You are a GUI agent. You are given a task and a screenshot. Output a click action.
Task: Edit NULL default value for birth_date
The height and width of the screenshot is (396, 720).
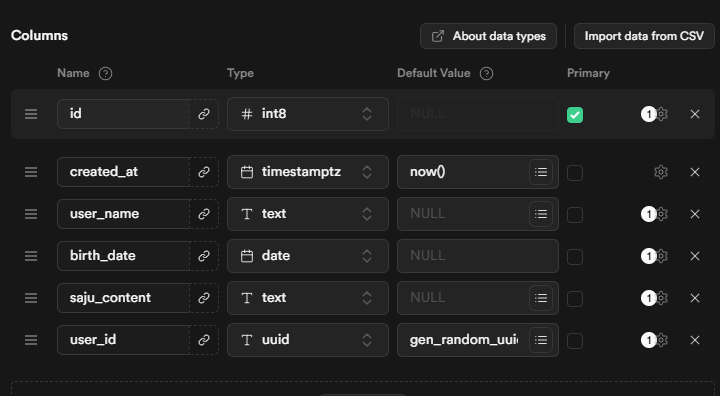[478, 256]
